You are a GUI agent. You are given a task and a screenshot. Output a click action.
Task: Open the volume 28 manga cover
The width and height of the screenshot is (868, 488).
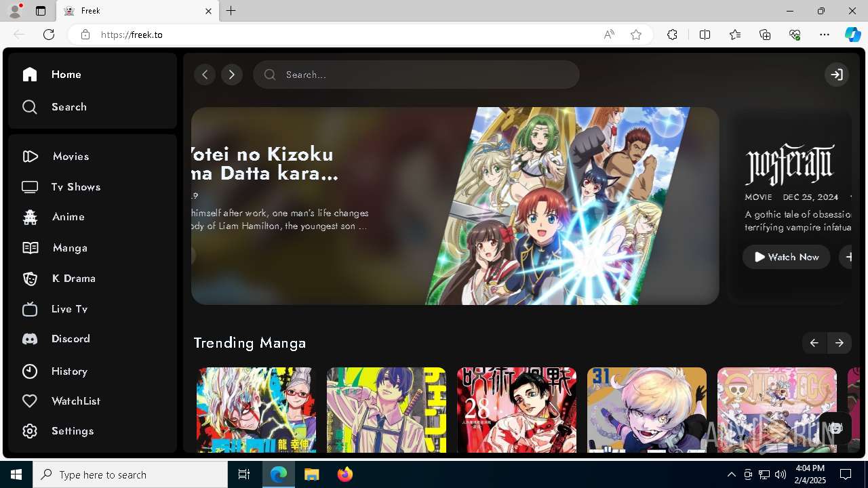click(517, 410)
